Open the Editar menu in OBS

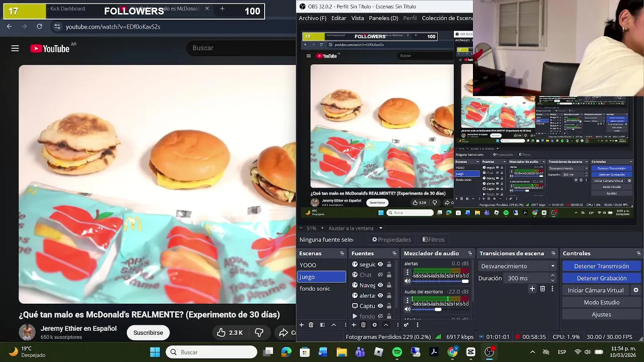[x=339, y=18]
